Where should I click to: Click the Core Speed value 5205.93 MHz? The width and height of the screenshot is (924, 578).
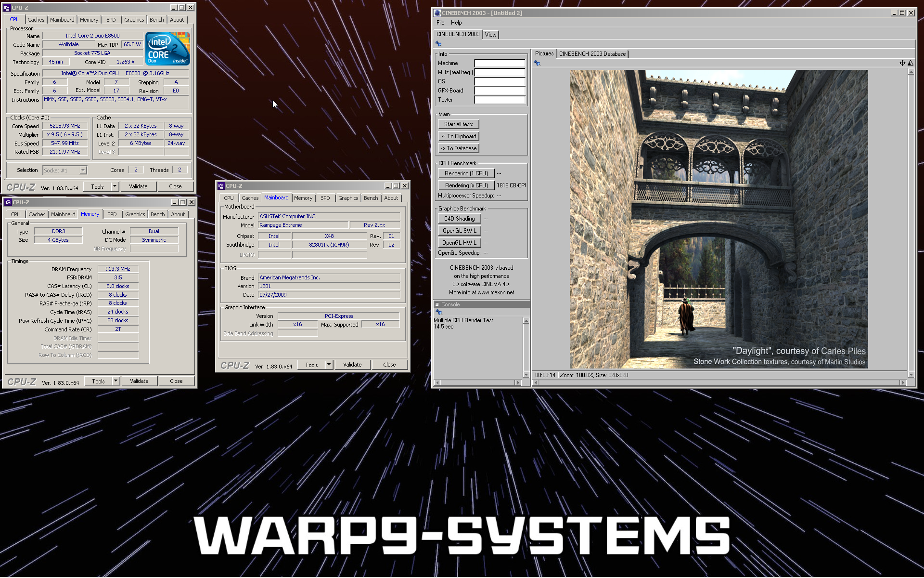click(65, 126)
